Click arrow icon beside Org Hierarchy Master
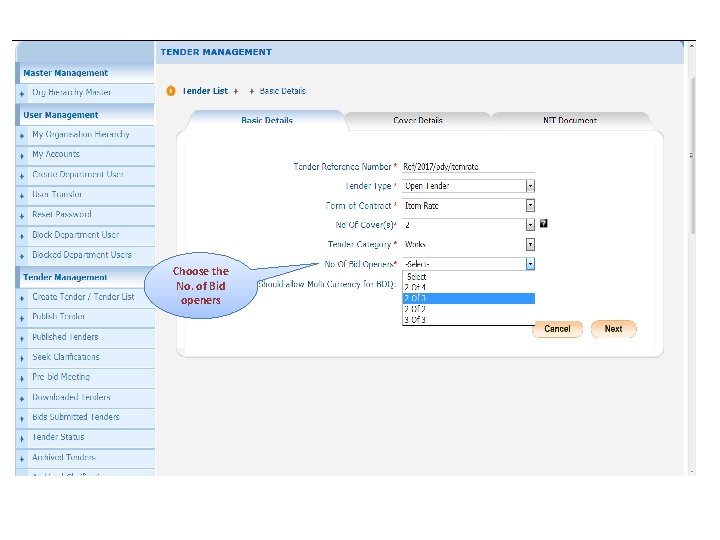Screen dimensions: 720x540 [x=22, y=94]
